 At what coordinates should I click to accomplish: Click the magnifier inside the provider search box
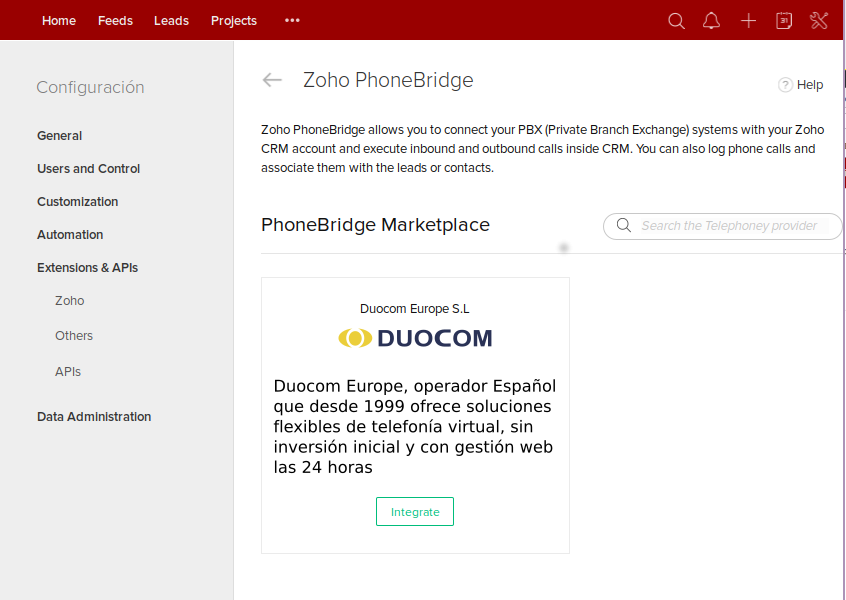point(623,225)
